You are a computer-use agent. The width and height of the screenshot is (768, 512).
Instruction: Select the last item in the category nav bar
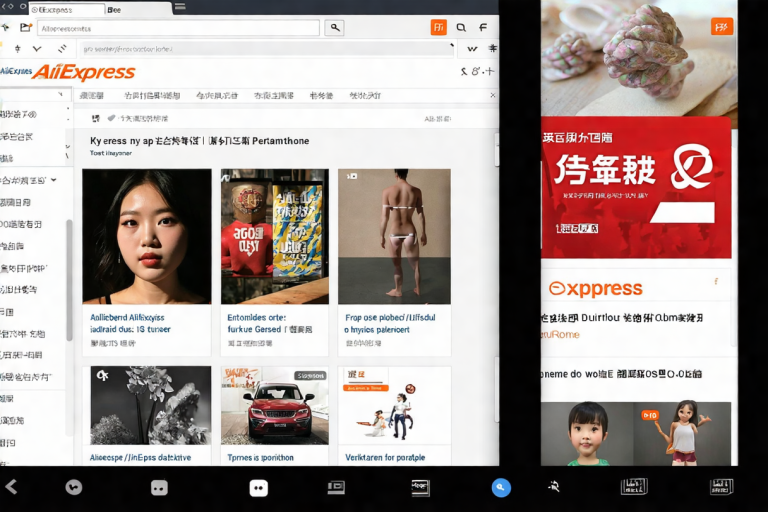[365, 96]
